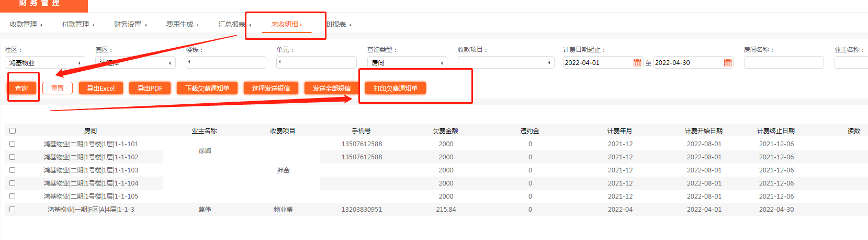The width and height of the screenshot is (868, 240).
Task: Tick the select-all checkbox in table header
Action: (x=13, y=130)
